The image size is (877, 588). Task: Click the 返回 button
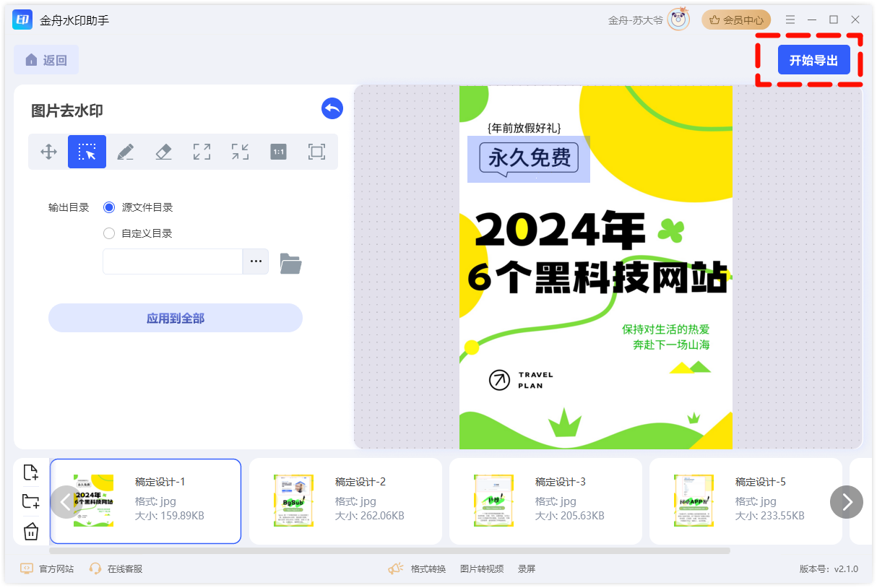pyautogui.click(x=46, y=60)
